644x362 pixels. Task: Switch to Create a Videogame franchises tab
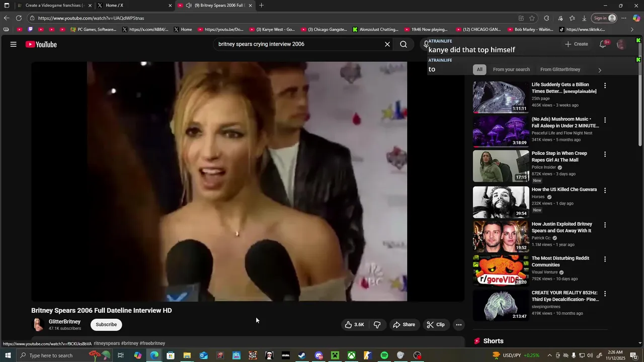[x=54, y=6]
